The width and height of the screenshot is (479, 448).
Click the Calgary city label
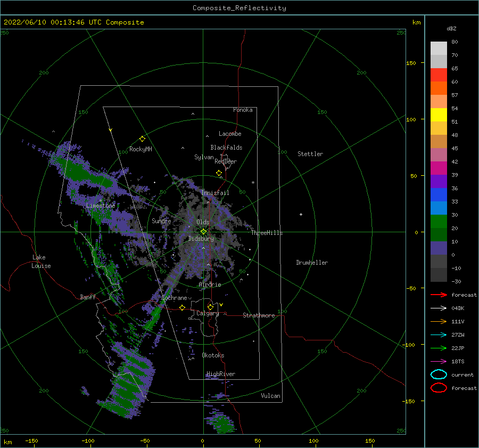click(x=208, y=313)
